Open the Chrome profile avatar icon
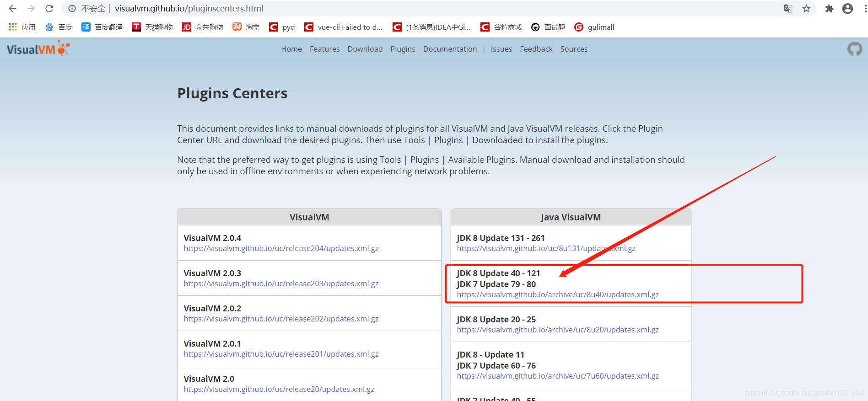Screen dimensions: 868x401 coord(847,9)
